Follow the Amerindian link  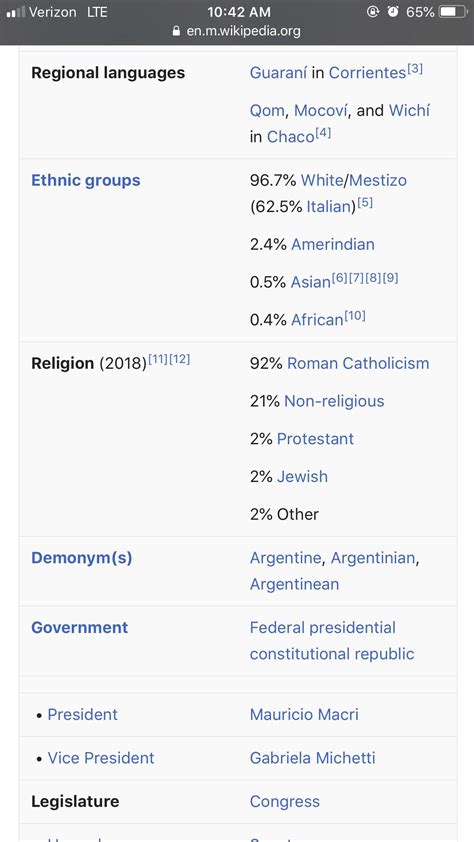[333, 245]
